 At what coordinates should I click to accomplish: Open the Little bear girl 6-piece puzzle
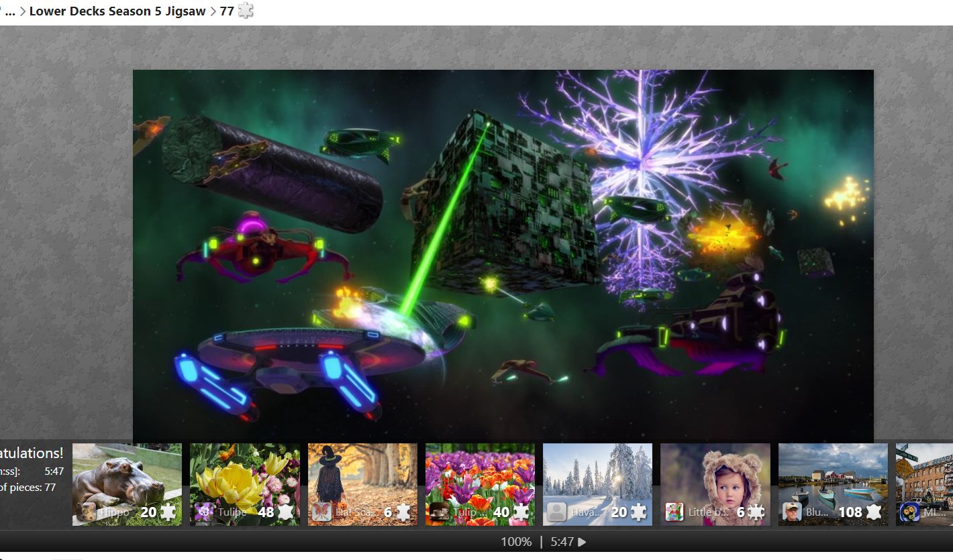pos(715,484)
